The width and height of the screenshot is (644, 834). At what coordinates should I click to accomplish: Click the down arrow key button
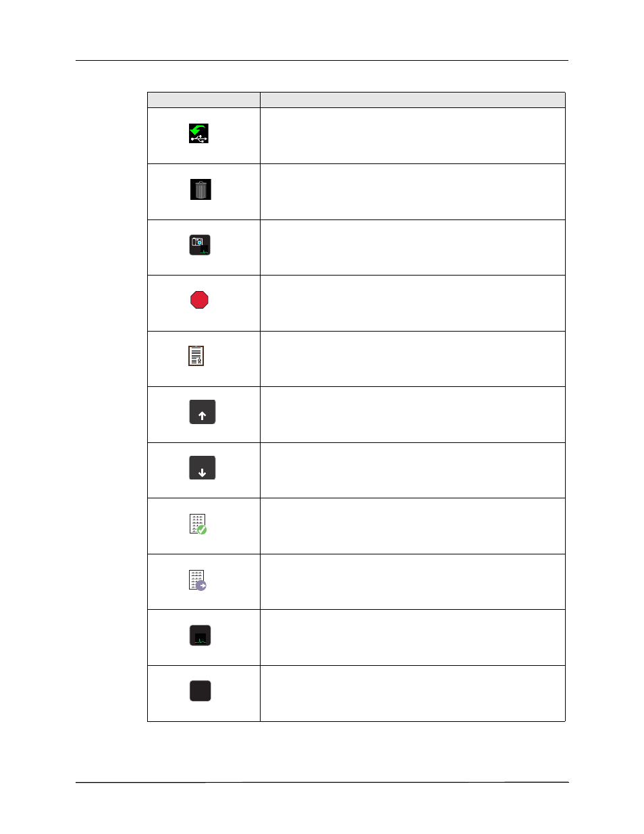click(x=203, y=467)
